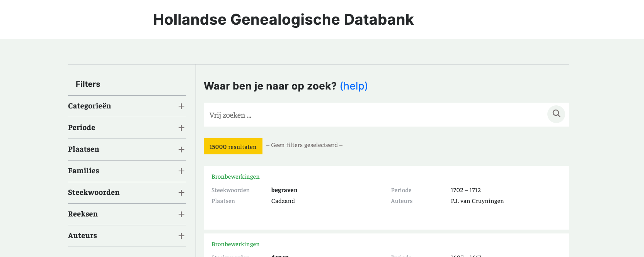Expand Categorieën filter with plus icon
This screenshot has height=257, width=644.
181,106
